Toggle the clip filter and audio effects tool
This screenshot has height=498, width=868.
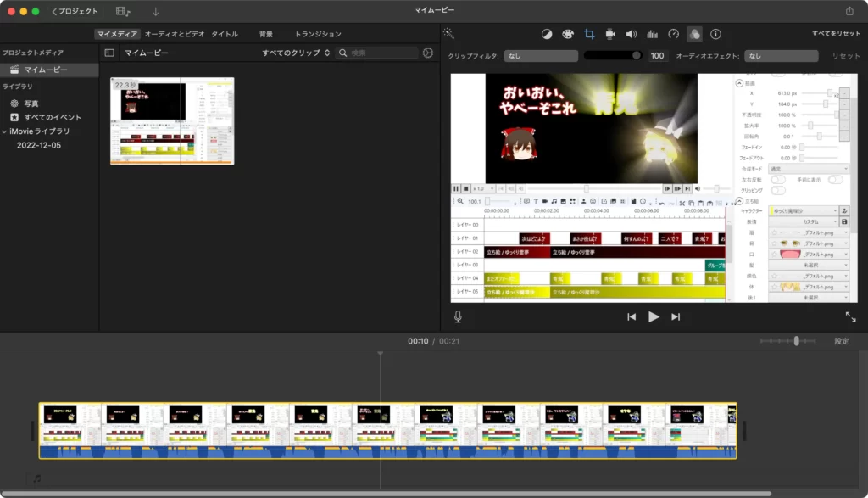tap(694, 34)
